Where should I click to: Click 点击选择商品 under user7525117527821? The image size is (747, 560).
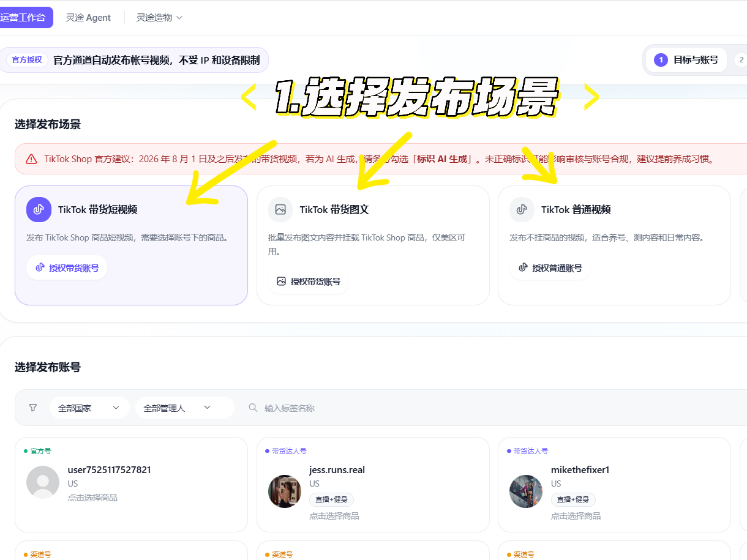pyautogui.click(x=92, y=498)
